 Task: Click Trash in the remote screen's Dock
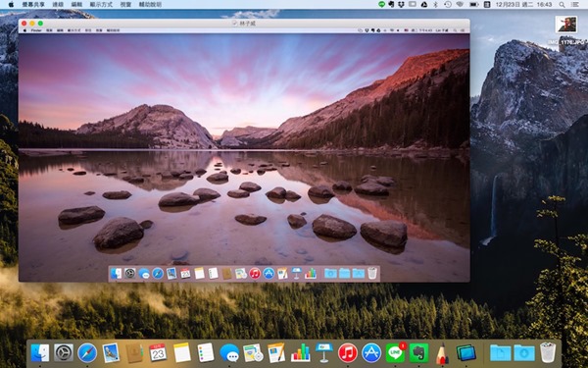pos(372,273)
